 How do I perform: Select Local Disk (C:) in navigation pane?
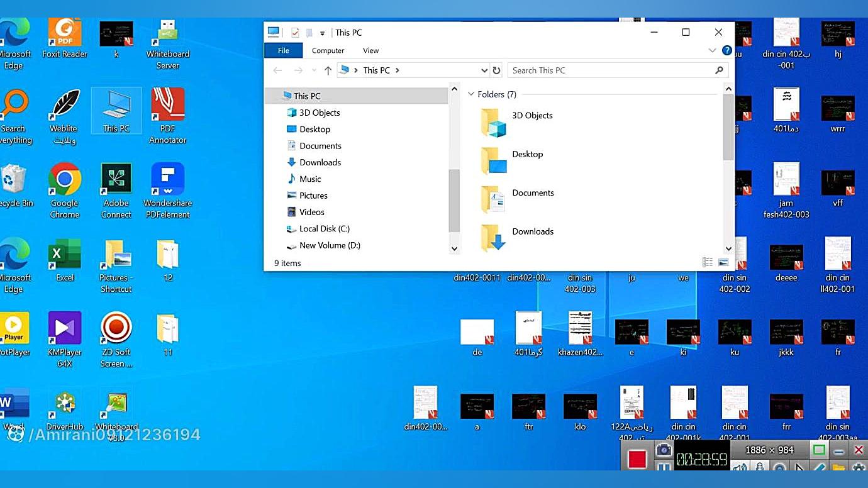[325, 229]
